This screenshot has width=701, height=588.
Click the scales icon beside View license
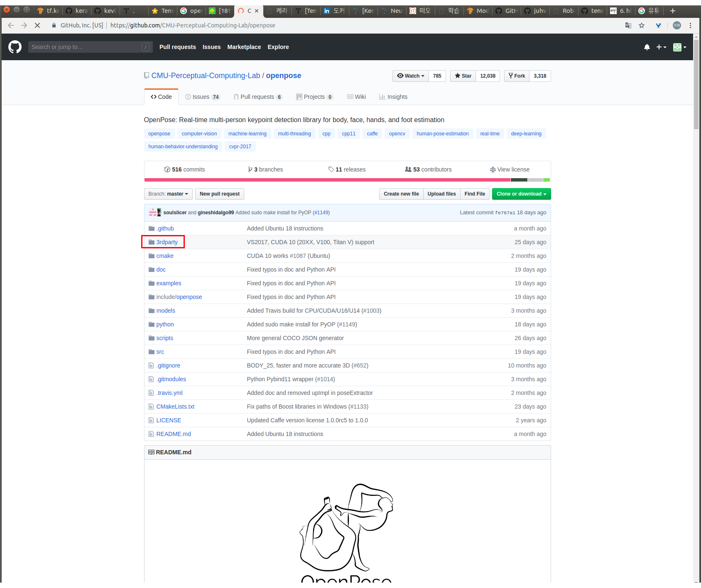(x=493, y=169)
